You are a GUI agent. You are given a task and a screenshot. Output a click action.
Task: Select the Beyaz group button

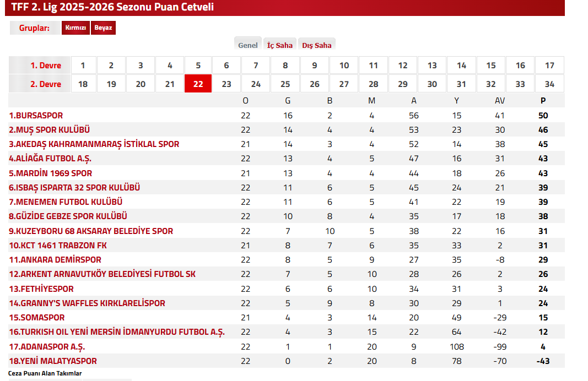click(x=103, y=28)
